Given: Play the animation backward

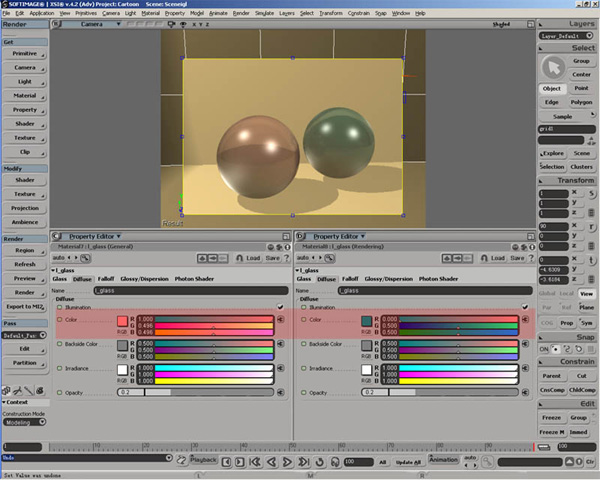Looking at the screenshot, I should [271, 462].
